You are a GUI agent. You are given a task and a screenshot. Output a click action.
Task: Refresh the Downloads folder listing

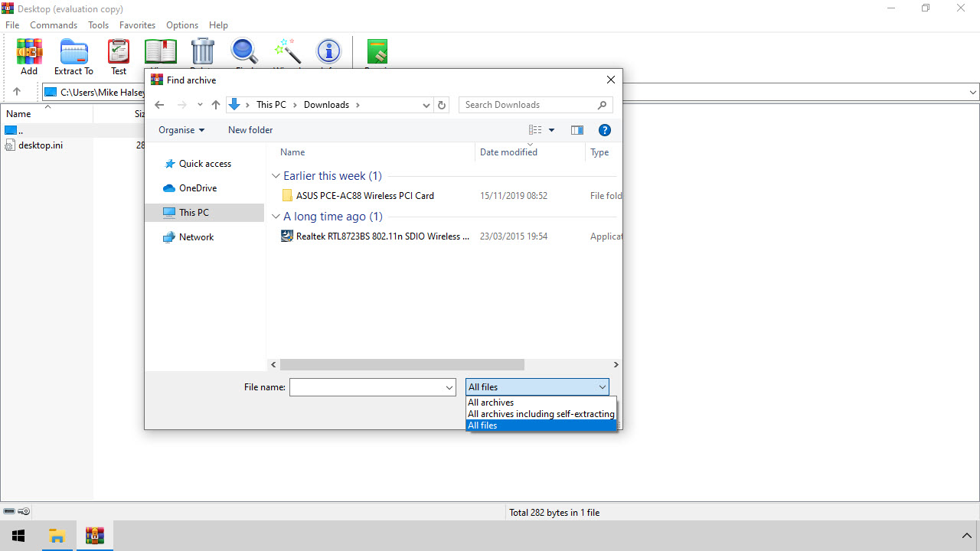[x=441, y=105]
